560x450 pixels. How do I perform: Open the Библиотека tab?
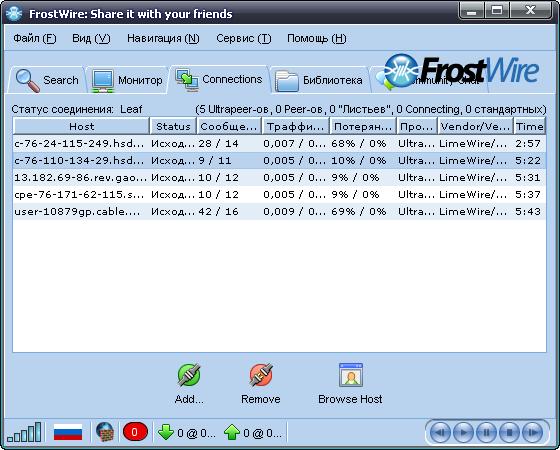click(x=319, y=80)
